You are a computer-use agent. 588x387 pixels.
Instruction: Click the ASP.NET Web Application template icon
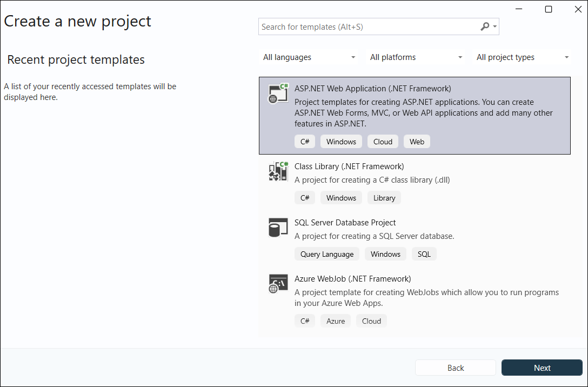point(278,94)
